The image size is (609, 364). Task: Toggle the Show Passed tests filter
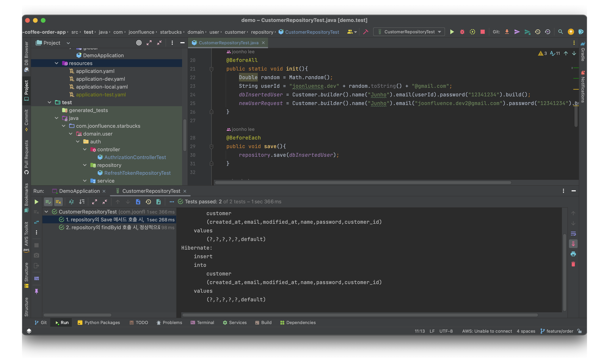coord(48,202)
